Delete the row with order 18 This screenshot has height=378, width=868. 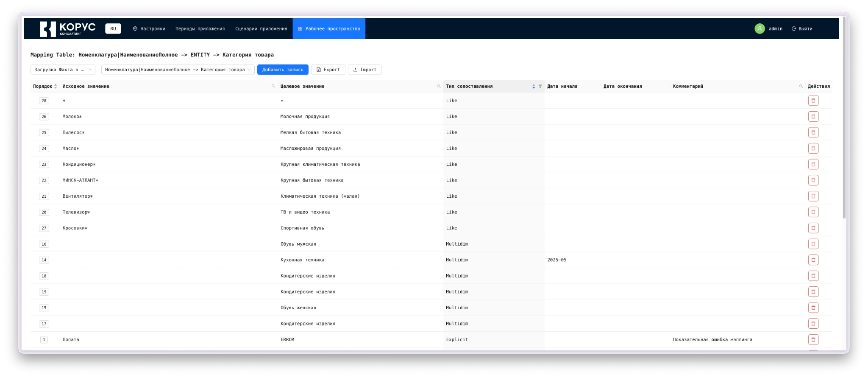pos(813,276)
